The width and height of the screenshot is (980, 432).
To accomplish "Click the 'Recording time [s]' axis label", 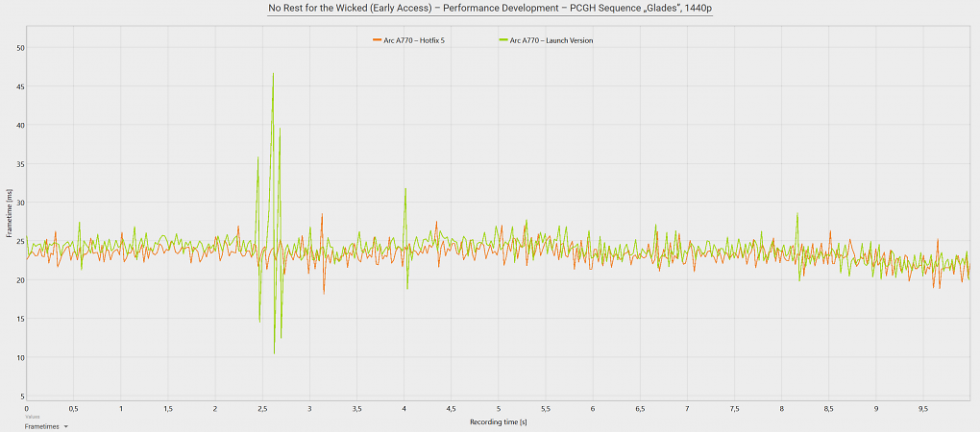I will click(x=497, y=422).
